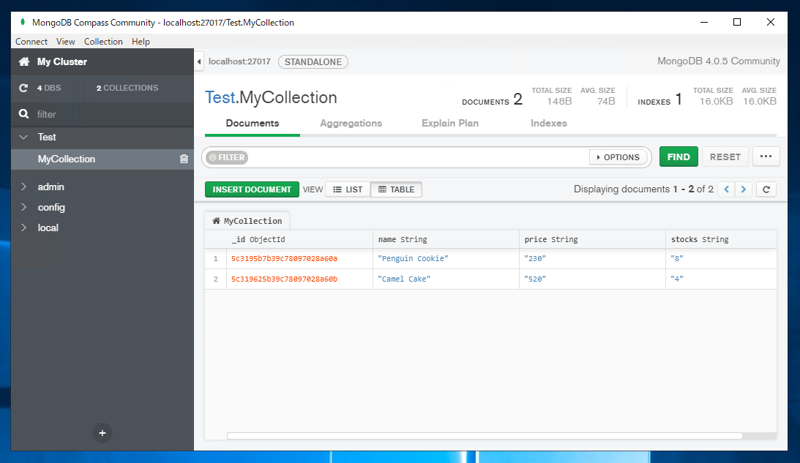The width and height of the screenshot is (800, 463).
Task: Click ObjectId 5c3195b7b39c78097028a60a
Action: 284,259
